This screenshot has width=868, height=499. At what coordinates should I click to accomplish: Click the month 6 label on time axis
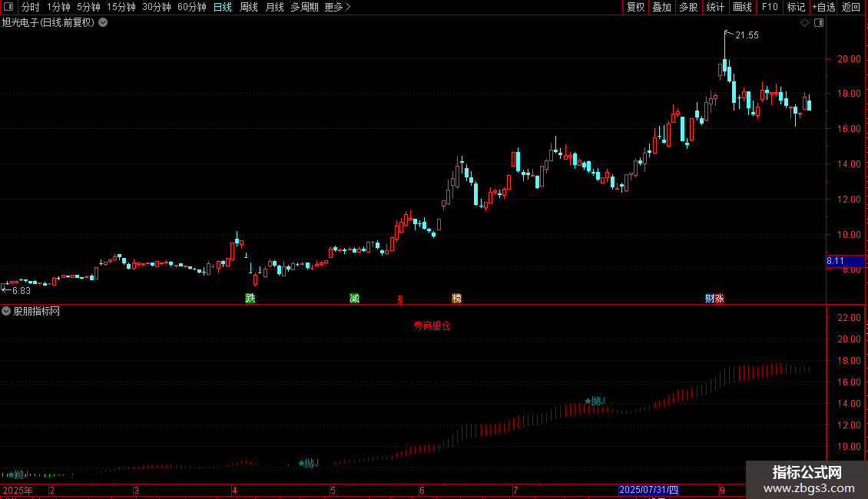coord(422,490)
